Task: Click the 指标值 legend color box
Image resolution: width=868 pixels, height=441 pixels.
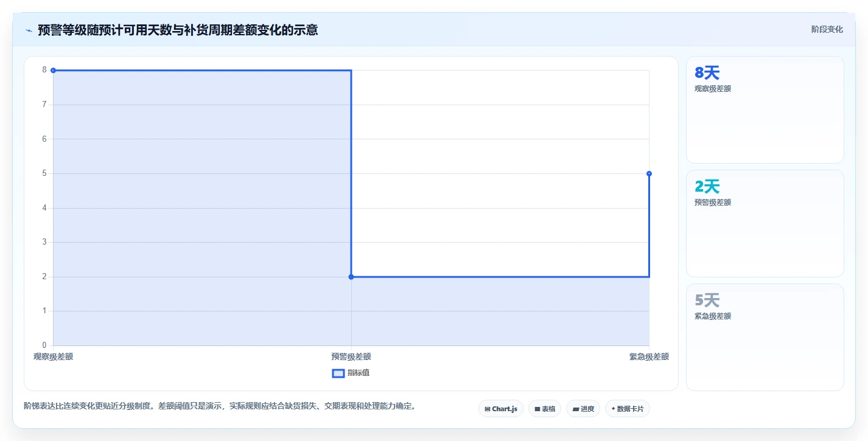Action: click(338, 373)
